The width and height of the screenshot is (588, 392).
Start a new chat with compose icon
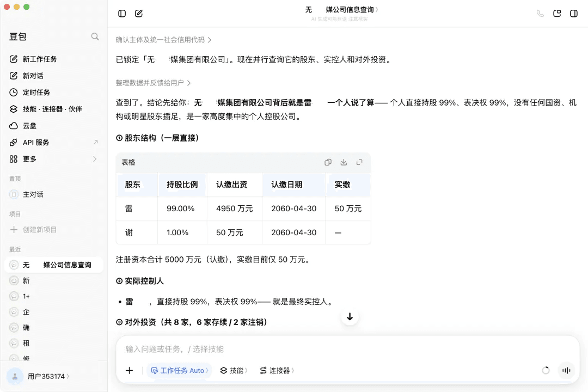coord(139,14)
